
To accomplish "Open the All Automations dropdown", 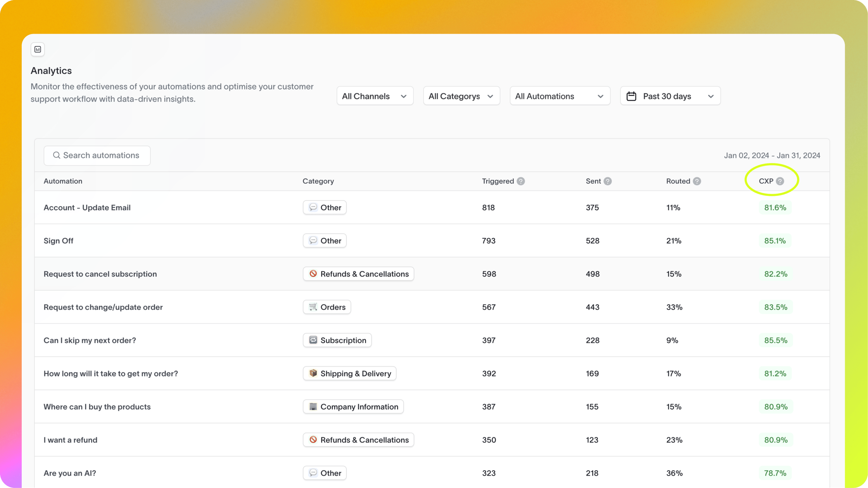I will [560, 96].
